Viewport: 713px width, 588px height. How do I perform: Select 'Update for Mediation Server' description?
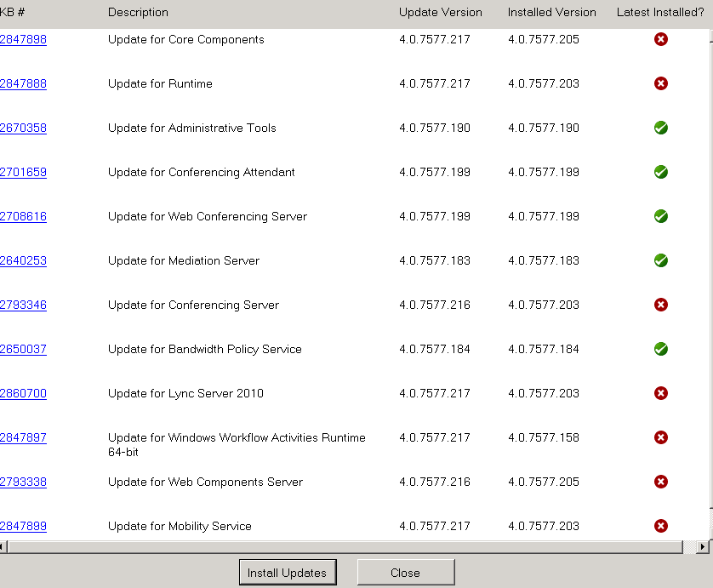184,260
